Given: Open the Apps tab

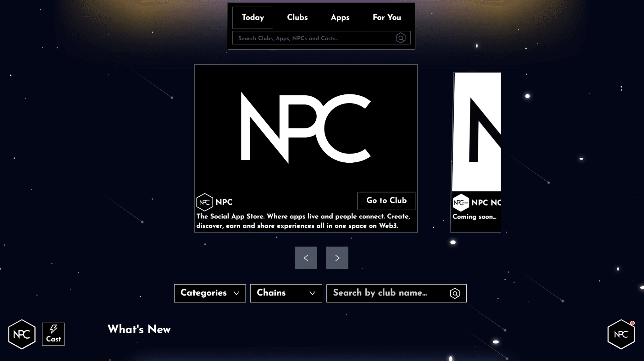Looking at the screenshot, I should tap(340, 18).
